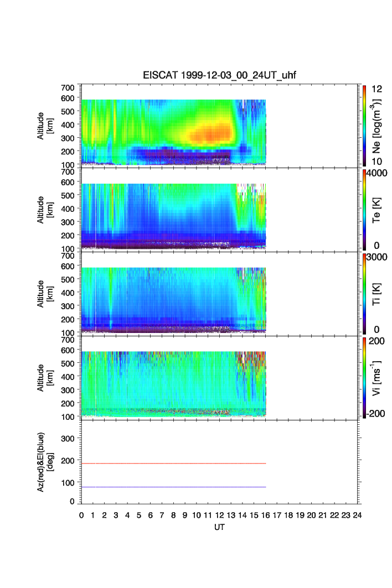Image resolution: width=392 pixels, height=588 pixels.
Task: Click the Ti ion temperature color bar
Action: [x=364, y=293]
